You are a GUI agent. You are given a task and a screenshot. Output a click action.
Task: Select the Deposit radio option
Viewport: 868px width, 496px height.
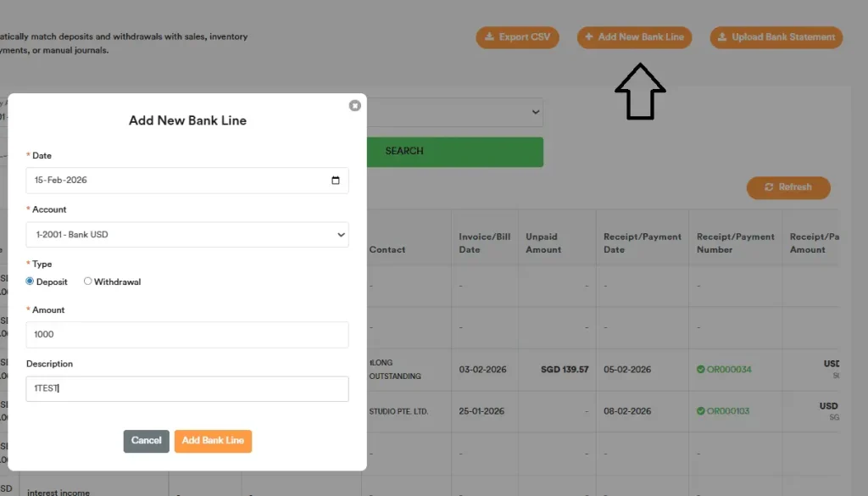pos(31,281)
